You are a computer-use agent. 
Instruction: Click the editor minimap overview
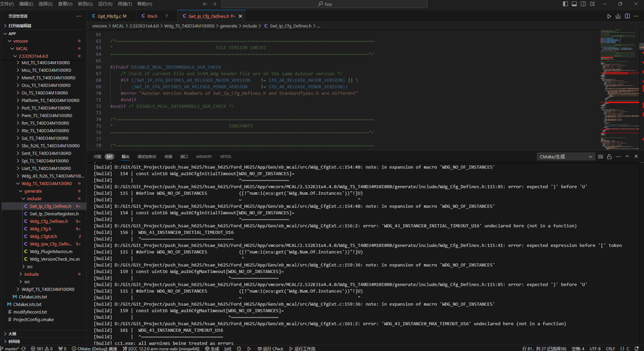[620, 89]
